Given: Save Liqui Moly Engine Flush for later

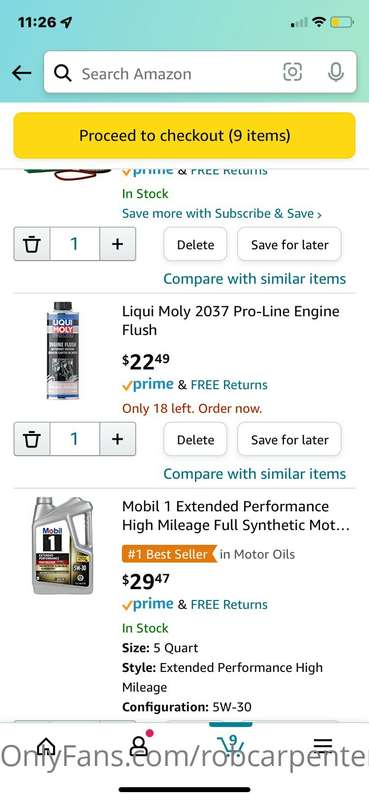Looking at the screenshot, I should [289, 440].
